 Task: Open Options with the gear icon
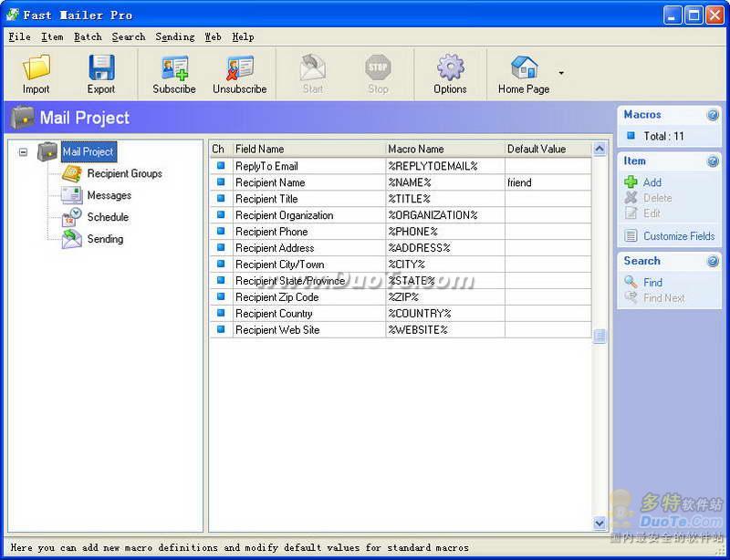point(450,67)
